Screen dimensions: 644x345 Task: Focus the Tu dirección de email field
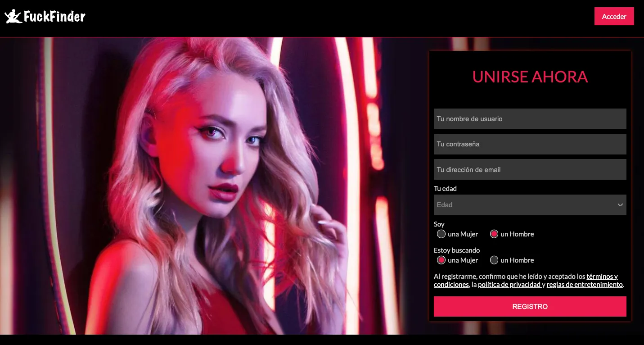[530, 169]
